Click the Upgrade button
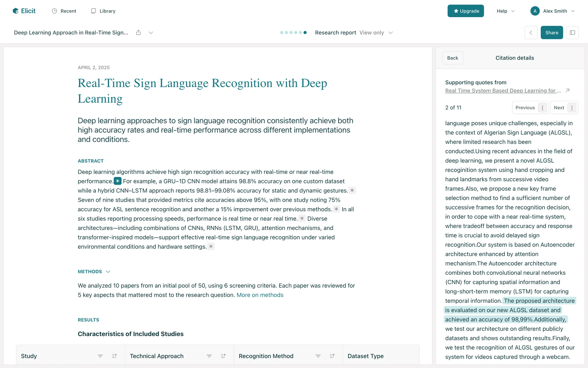This screenshot has height=368, width=588. (x=466, y=11)
